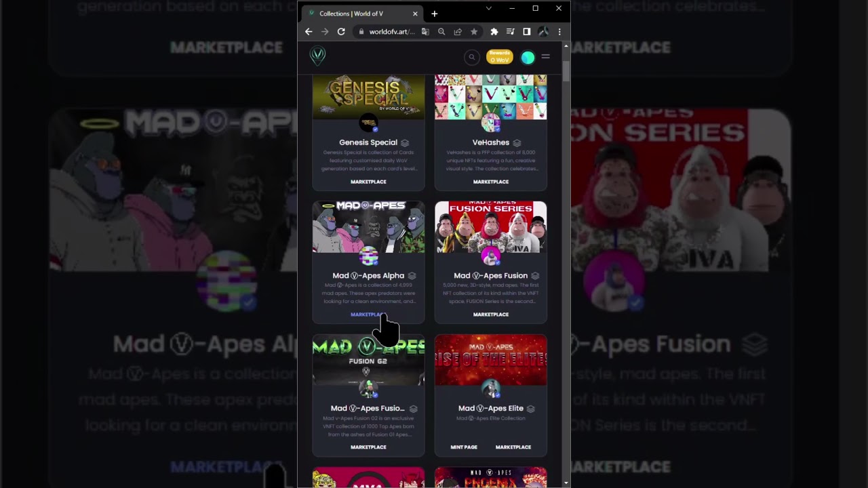This screenshot has height=488, width=868.
Task: Open the Mad Ⓥ-Apes Elite title
Action: tap(491, 408)
